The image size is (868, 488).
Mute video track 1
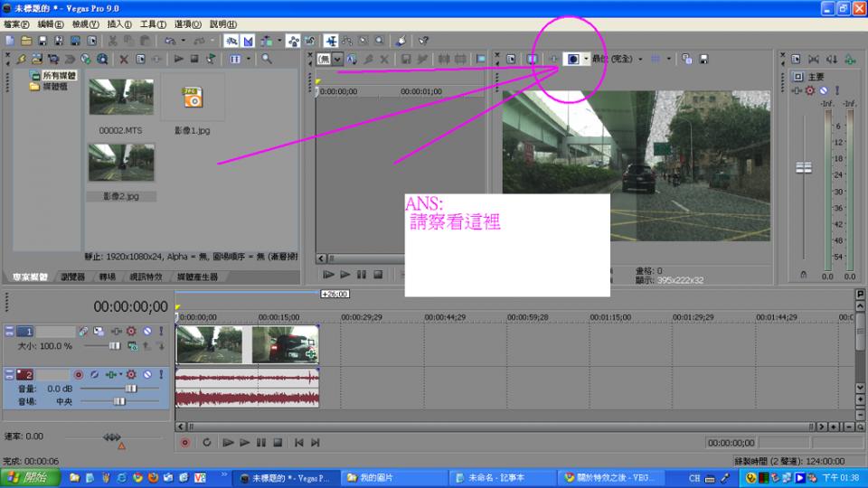point(146,332)
